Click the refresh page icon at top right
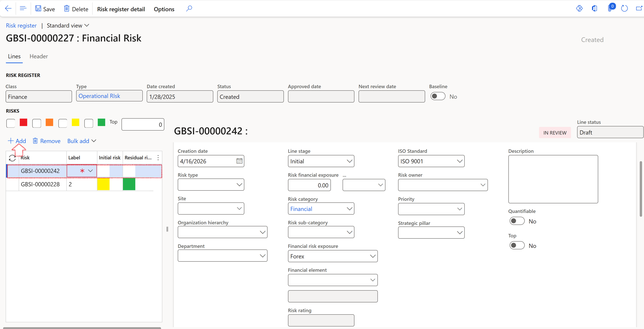This screenshot has height=329, width=644. (624, 9)
